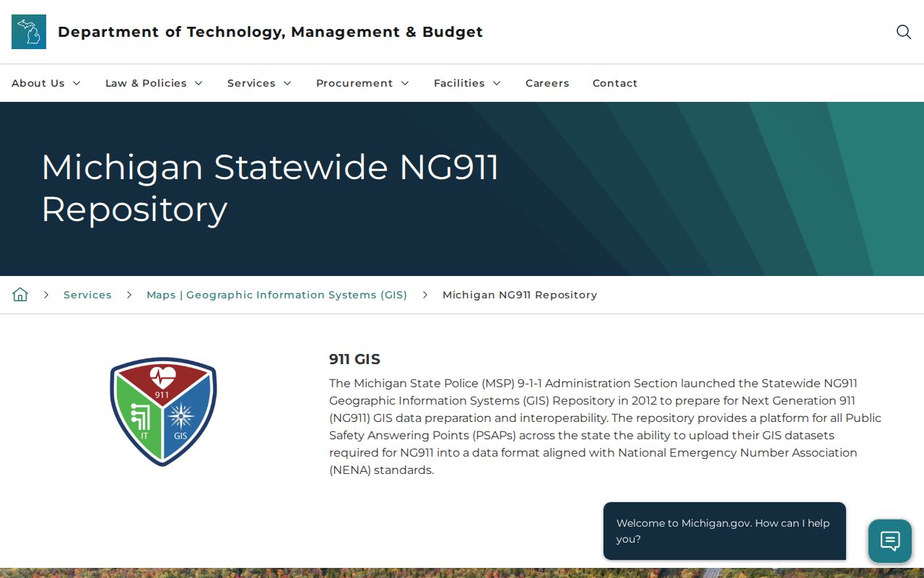Go to the Careers page
This screenshot has width=924, height=578.
[x=547, y=83]
